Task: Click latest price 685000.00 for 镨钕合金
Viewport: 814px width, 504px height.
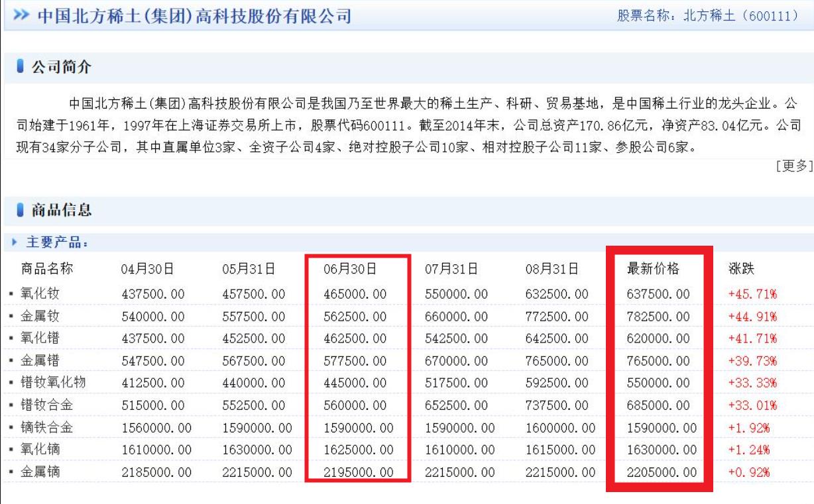Action: pyautogui.click(x=658, y=405)
